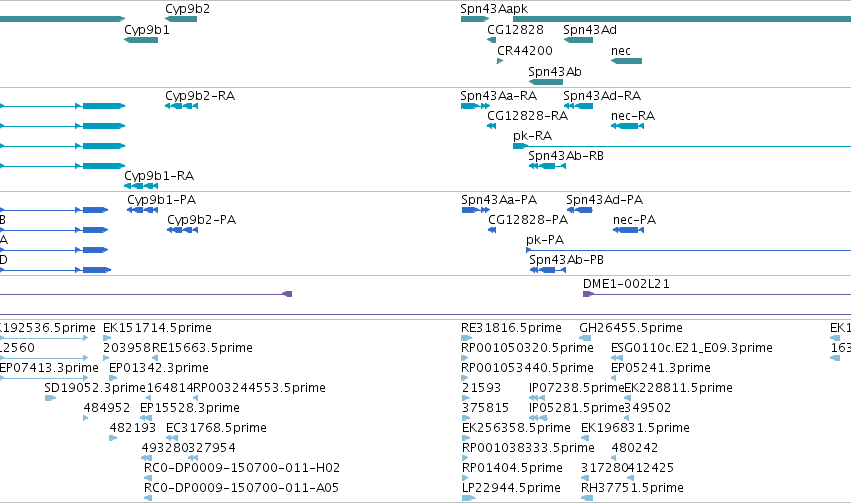
Task: Select the DME1-002L21 clone start glyph
Action: (x=588, y=294)
